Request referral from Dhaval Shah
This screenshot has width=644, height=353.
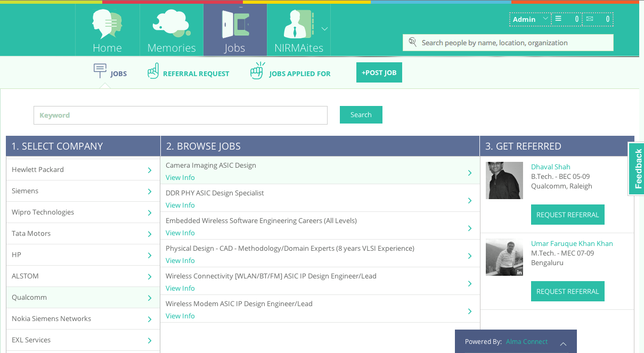click(x=568, y=215)
